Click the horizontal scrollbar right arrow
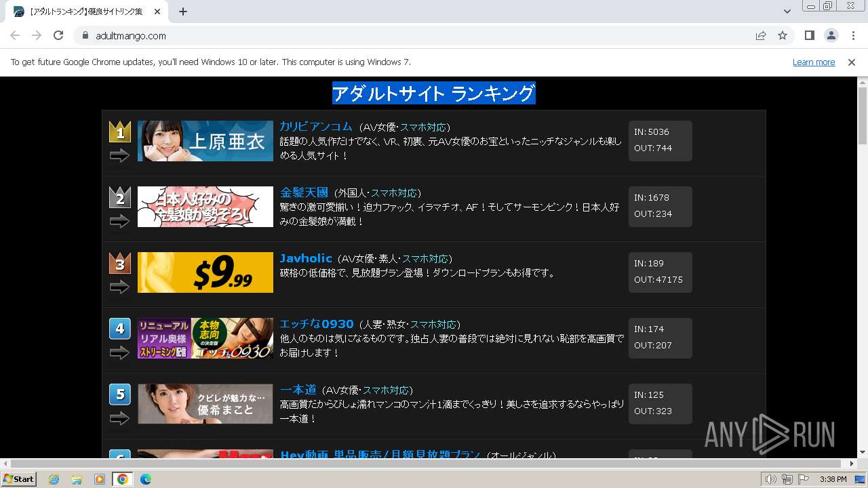This screenshot has height=488, width=868. click(x=852, y=464)
